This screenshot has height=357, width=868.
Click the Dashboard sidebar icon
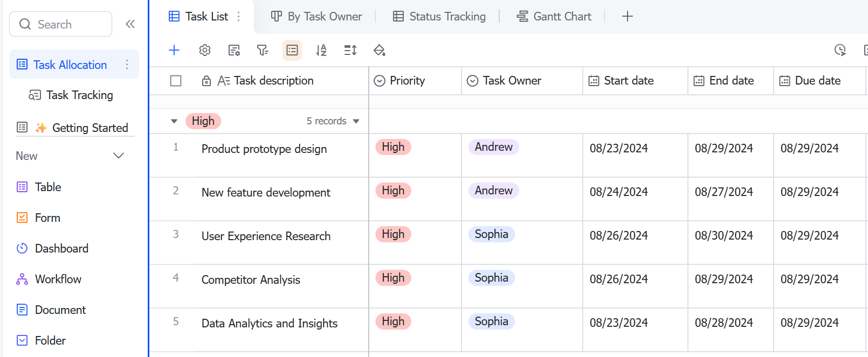(22, 248)
